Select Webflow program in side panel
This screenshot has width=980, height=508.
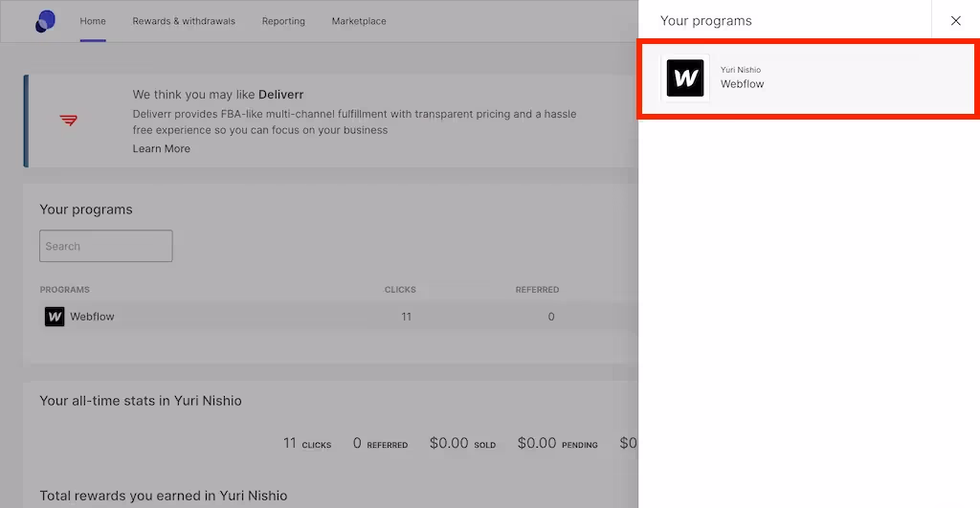point(808,78)
